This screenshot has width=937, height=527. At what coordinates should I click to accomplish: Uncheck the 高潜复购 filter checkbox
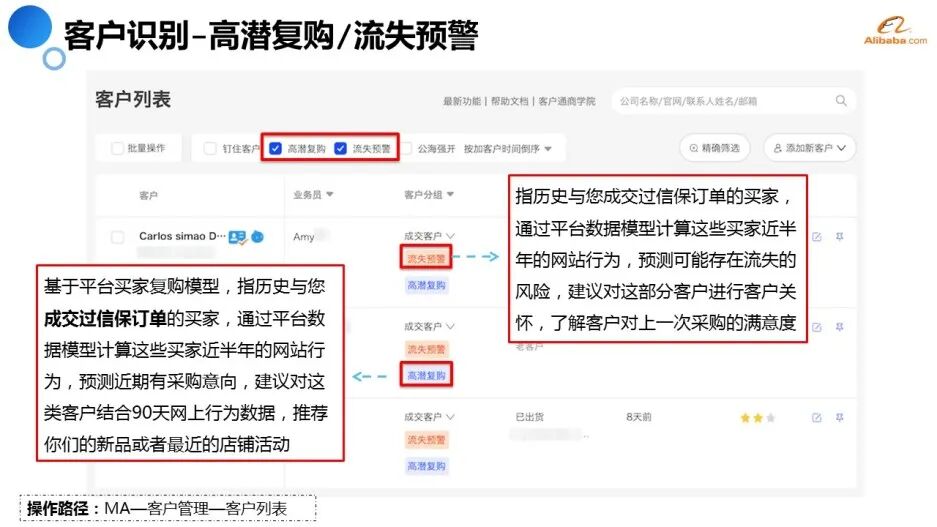tap(275, 148)
